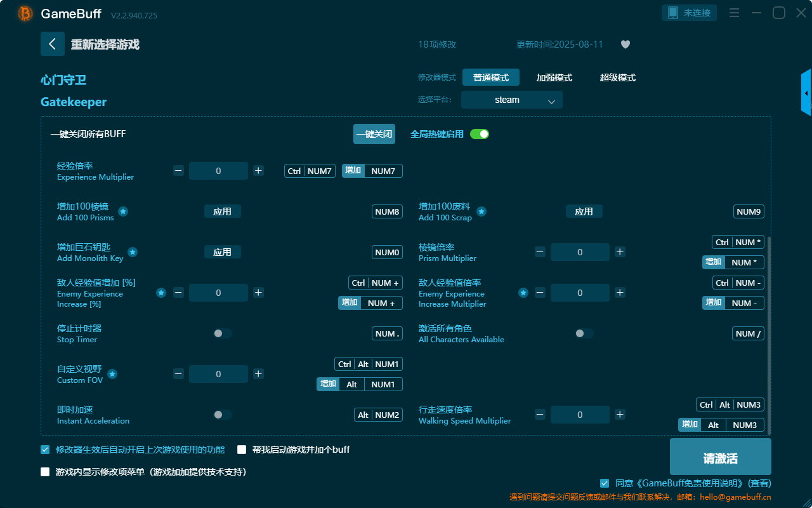The image size is (812, 508).
Task: Click 重新选择游戏 text
Action: tap(105, 44)
